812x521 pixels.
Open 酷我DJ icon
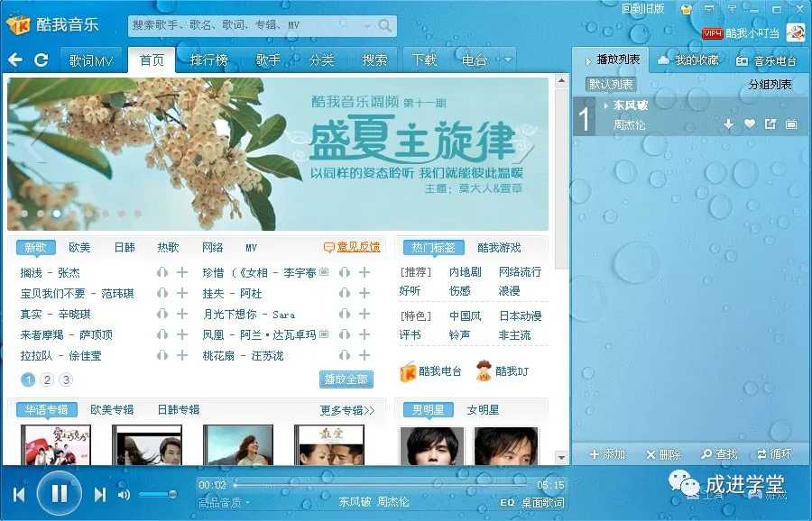[484, 371]
